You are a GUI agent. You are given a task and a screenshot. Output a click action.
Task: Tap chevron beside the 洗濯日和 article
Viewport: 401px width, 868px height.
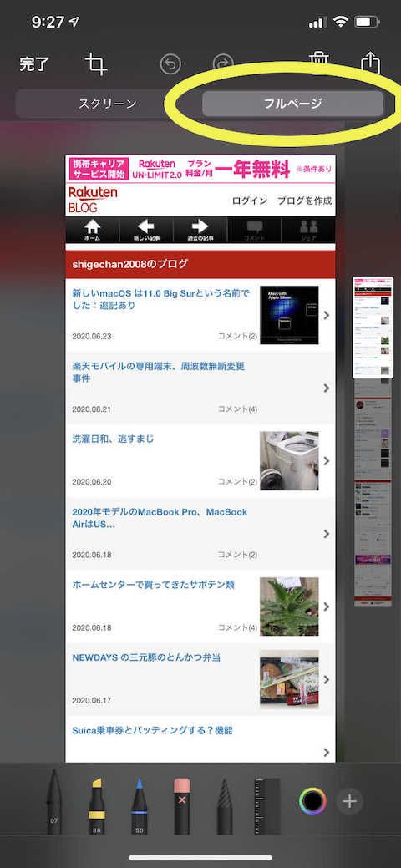[x=326, y=460]
